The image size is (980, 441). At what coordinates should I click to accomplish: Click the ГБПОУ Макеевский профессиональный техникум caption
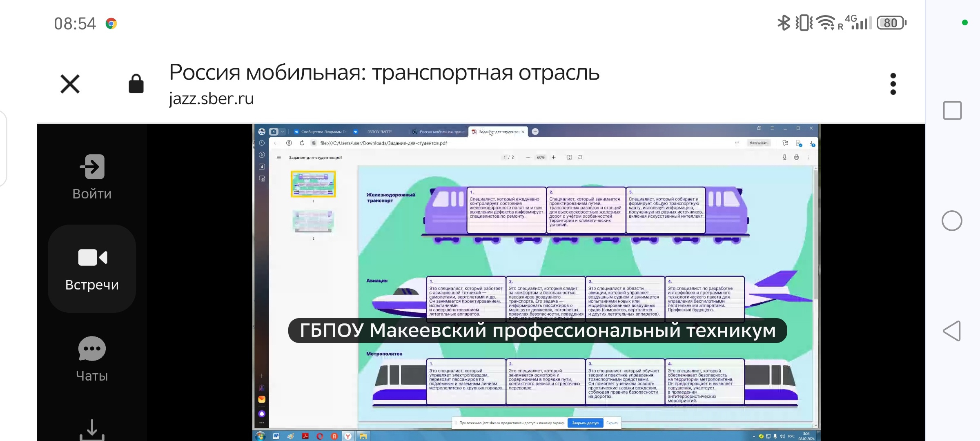tap(538, 330)
